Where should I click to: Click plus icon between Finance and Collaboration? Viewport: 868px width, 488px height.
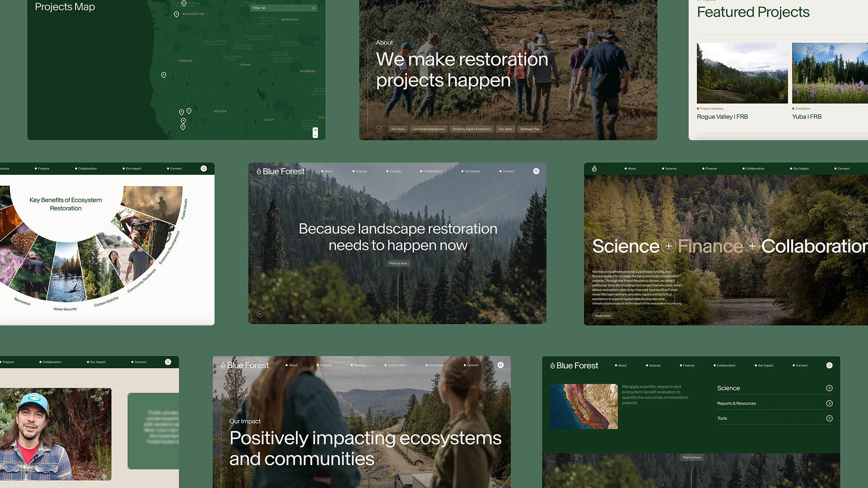pos(752,246)
